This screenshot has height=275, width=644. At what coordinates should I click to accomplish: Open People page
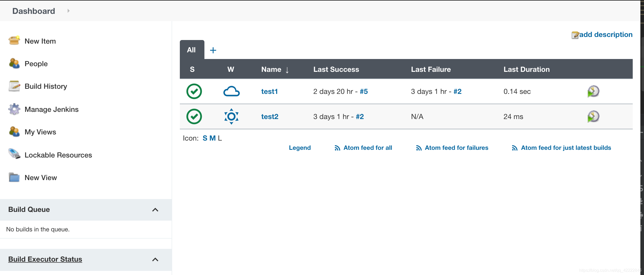click(36, 64)
